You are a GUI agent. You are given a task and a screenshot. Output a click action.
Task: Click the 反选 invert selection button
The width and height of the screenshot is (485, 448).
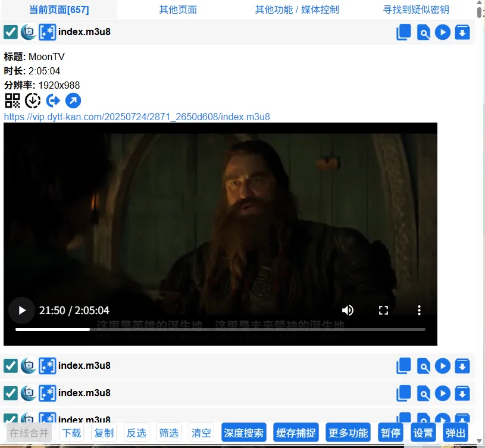(136, 433)
